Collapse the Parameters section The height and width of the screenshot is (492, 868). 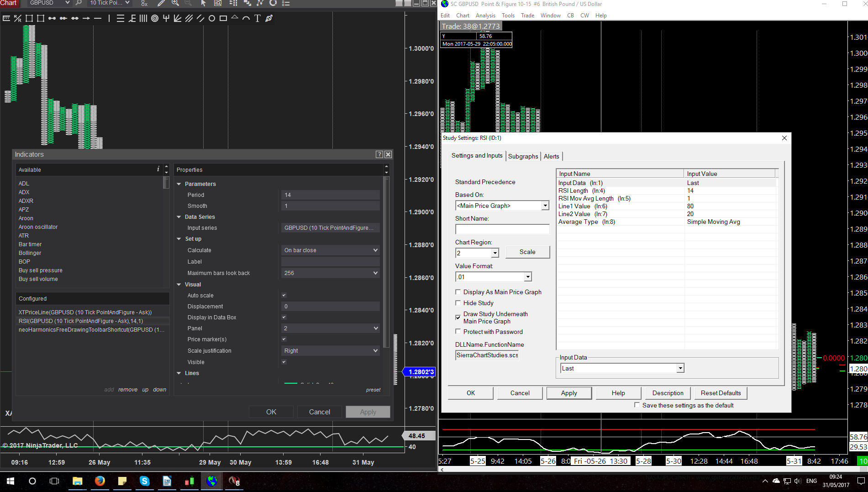[x=179, y=184]
